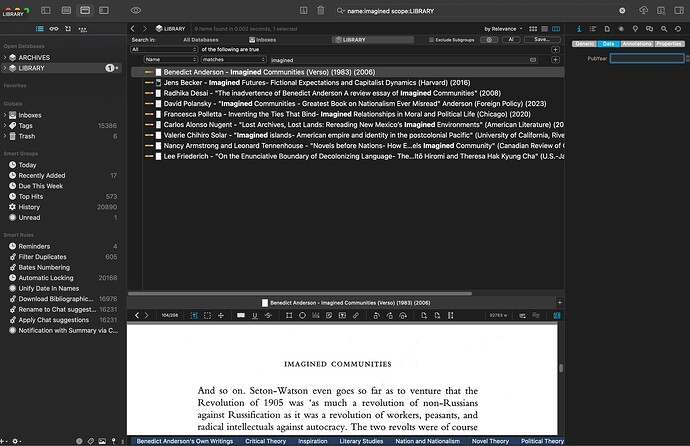Expand the Inboxes group
Image resolution: width=690 pixels, height=446 pixels.
[x=5, y=115]
